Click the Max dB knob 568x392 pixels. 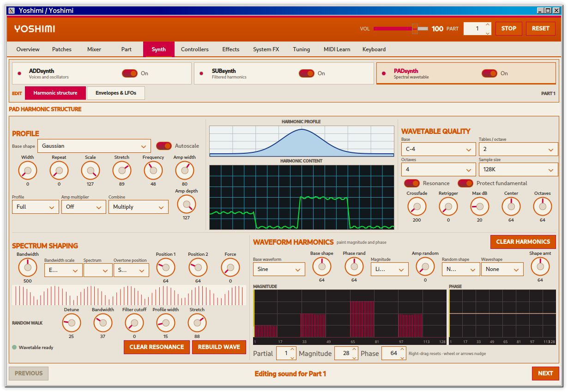tap(480, 206)
